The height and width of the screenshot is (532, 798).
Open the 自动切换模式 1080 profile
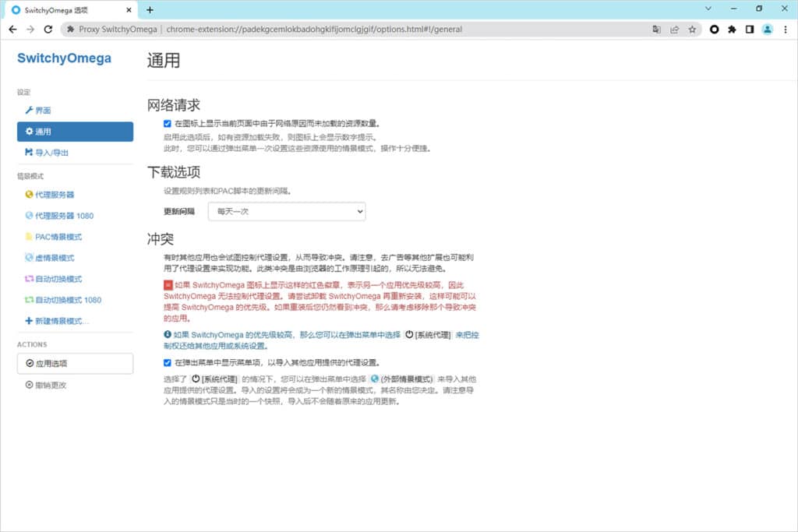click(x=75, y=300)
